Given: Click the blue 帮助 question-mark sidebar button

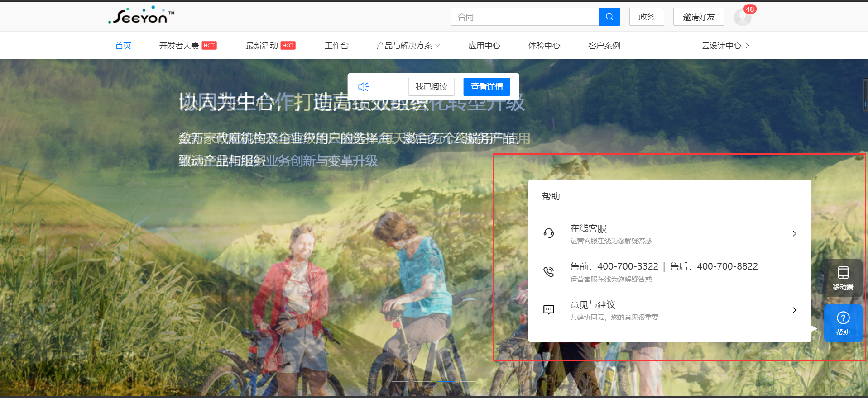Looking at the screenshot, I should pos(843,323).
